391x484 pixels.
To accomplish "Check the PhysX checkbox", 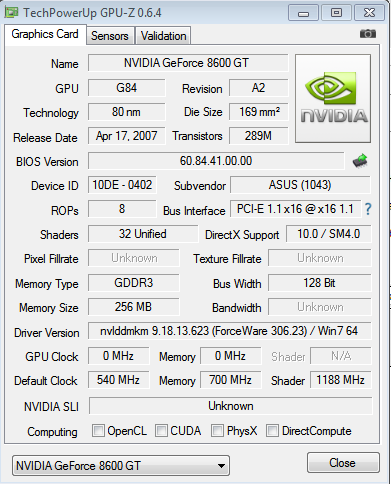I will point(217,430).
